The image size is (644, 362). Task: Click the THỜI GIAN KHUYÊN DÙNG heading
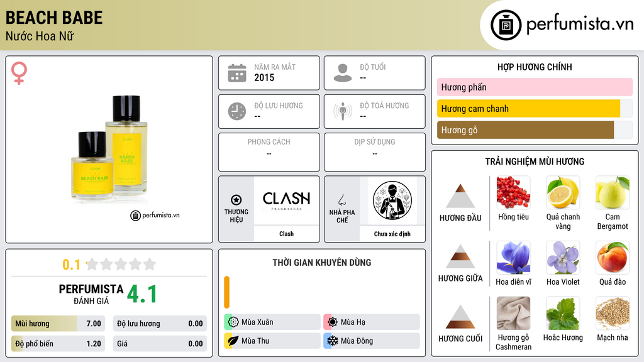pyautogui.click(x=322, y=262)
